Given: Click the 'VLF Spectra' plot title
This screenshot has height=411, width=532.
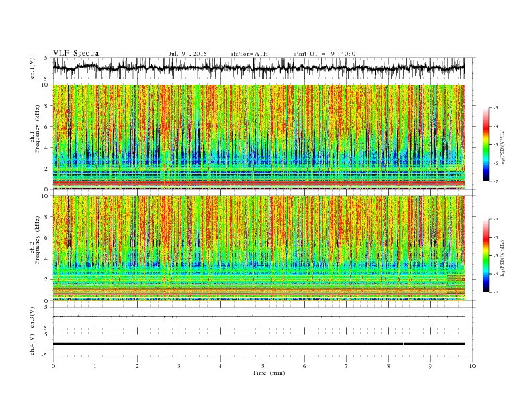Looking at the screenshot, I should point(76,53).
